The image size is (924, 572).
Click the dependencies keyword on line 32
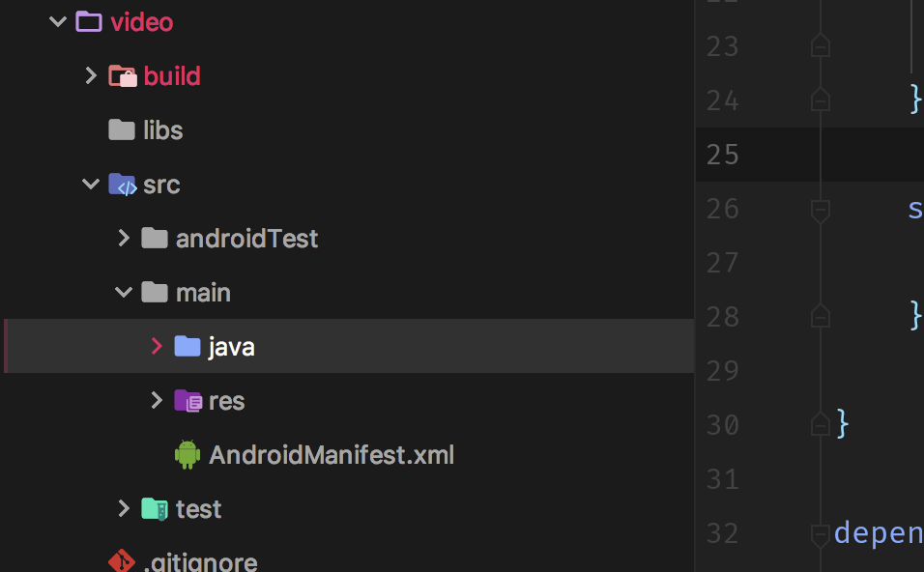coord(879,533)
